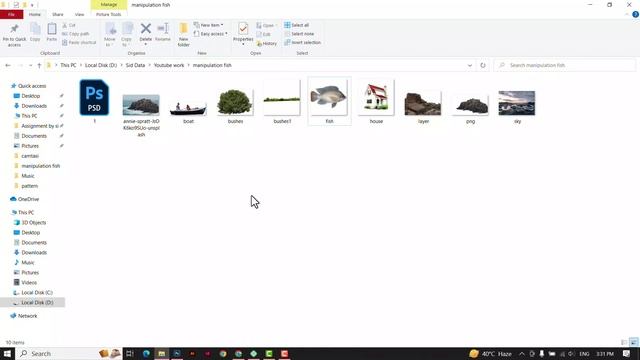
Task: Click Paste shortcut in ribbon
Action: tap(79, 42)
